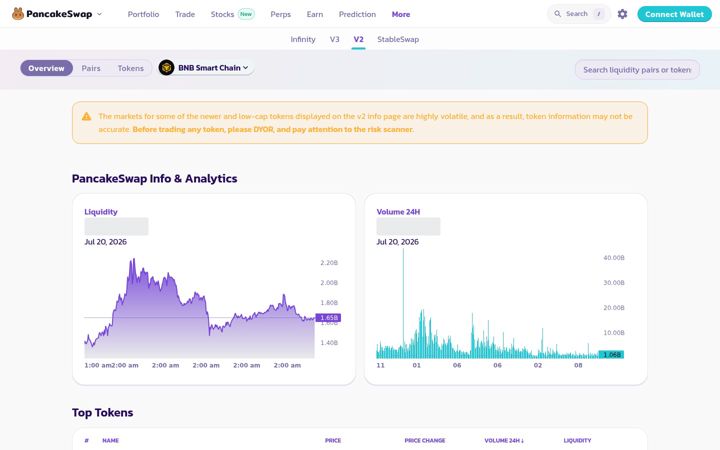
Task: Click the PancakeSwap bunny logo
Action: click(x=18, y=14)
